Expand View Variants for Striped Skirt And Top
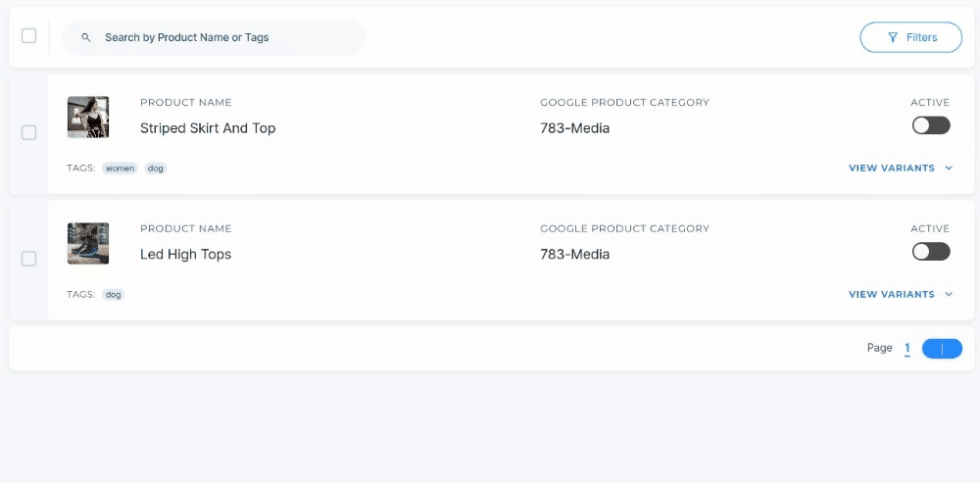 click(900, 169)
